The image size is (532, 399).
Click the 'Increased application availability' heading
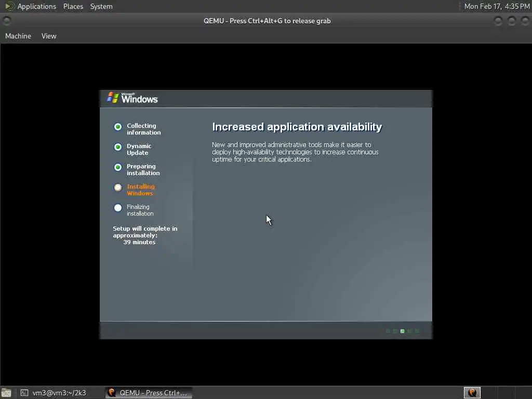click(297, 127)
